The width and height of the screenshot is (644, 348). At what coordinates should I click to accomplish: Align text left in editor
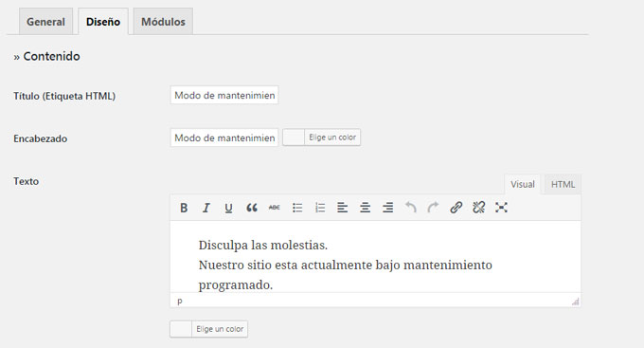click(343, 208)
